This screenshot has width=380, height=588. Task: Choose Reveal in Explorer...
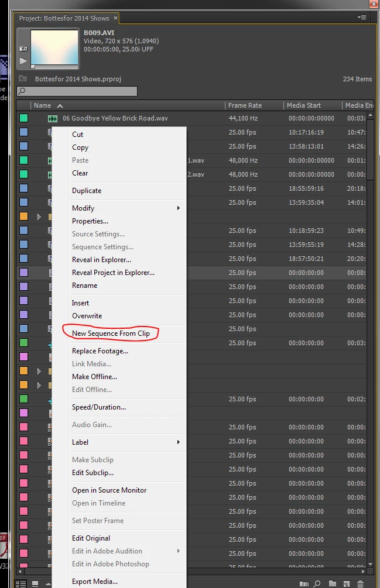[x=102, y=260]
